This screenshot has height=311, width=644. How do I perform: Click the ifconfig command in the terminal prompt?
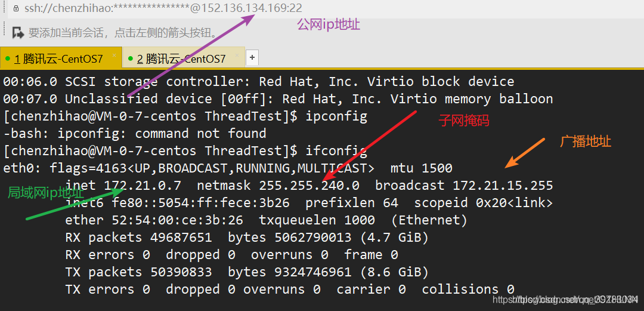[336, 152]
